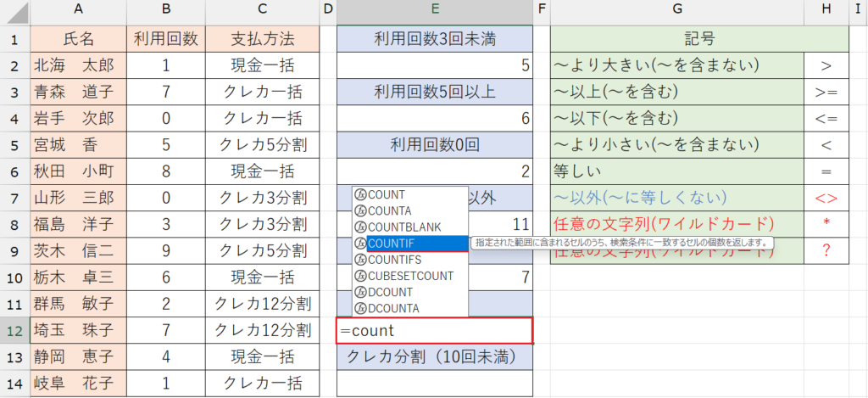Image resolution: width=868 pixels, height=398 pixels.
Task: Click the fx icon beside COUNTBLANK
Action: click(x=361, y=227)
